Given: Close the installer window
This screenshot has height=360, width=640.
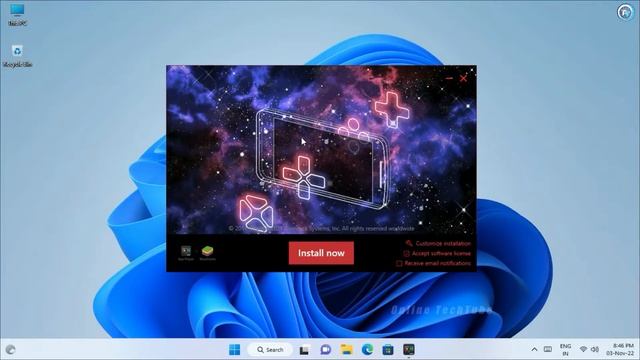Looking at the screenshot, I should pos(463,78).
